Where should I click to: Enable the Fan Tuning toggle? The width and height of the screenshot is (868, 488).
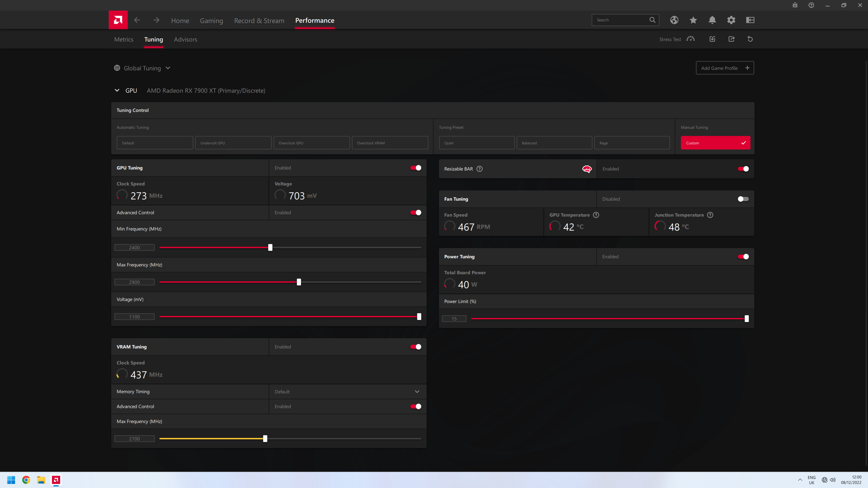click(743, 199)
